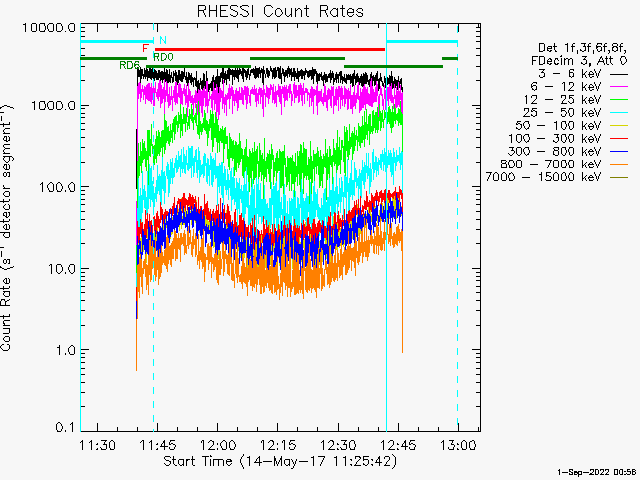Click the 12:00 x-axis time label

[x=218, y=445]
